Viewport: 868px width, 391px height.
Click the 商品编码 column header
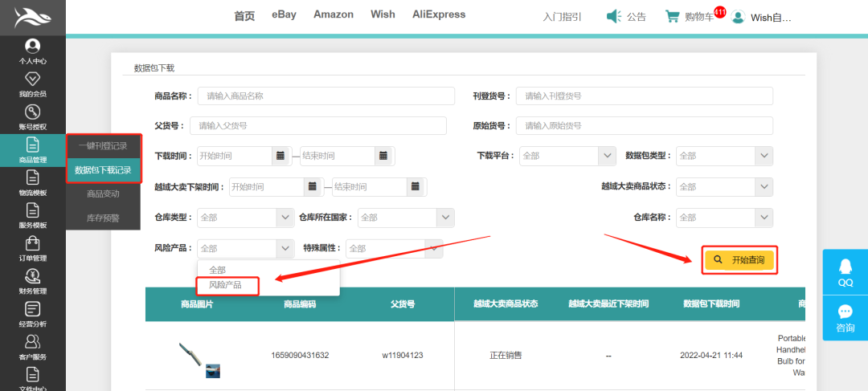pos(300,303)
